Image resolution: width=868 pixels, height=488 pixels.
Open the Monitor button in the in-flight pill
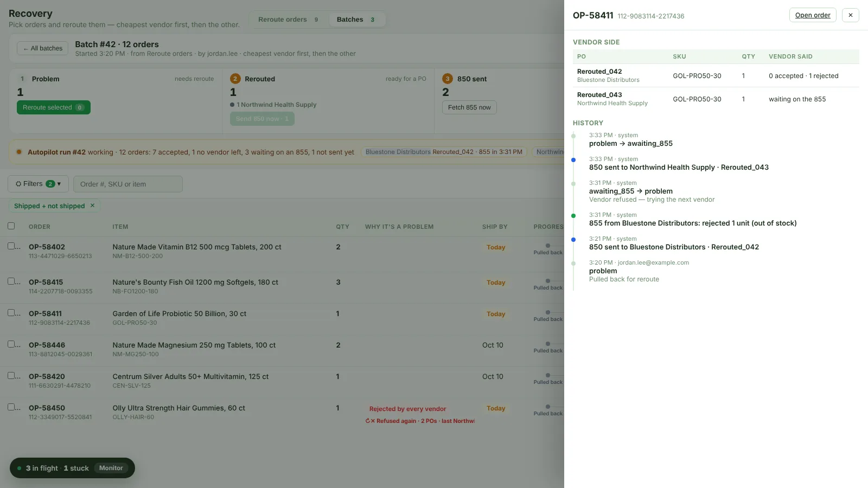click(111, 468)
